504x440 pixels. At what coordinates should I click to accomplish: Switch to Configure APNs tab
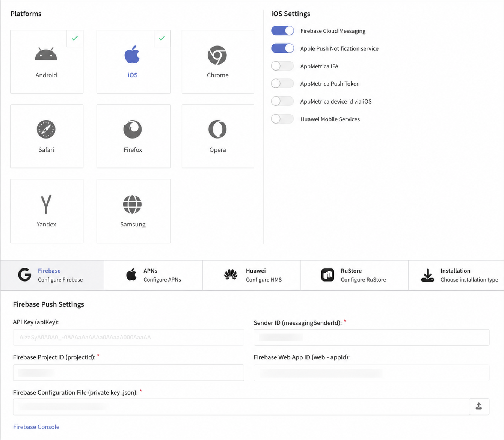point(153,275)
